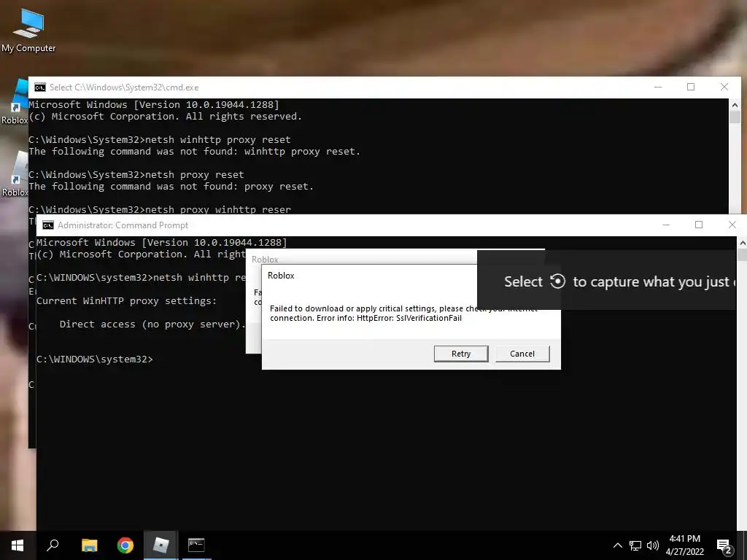Image resolution: width=747 pixels, height=560 pixels.
Task: Click the 'Select to capture' notification banner
Action: pyautogui.click(x=606, y=281)
